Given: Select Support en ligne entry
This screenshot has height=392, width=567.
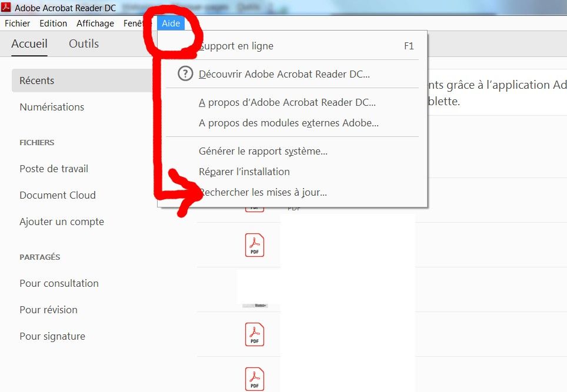Looking at the screenshot, I should (x=292, y=46).
